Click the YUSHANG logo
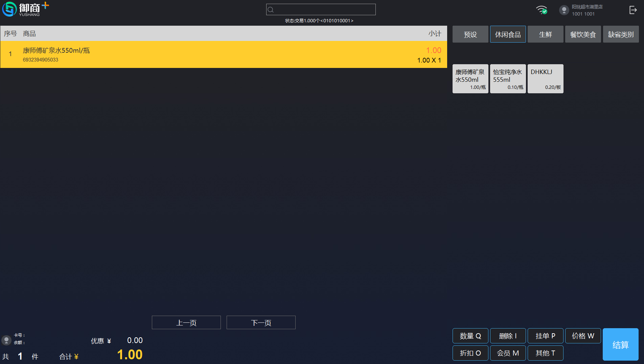The image size is (644, 364). (x=25, y=9)
